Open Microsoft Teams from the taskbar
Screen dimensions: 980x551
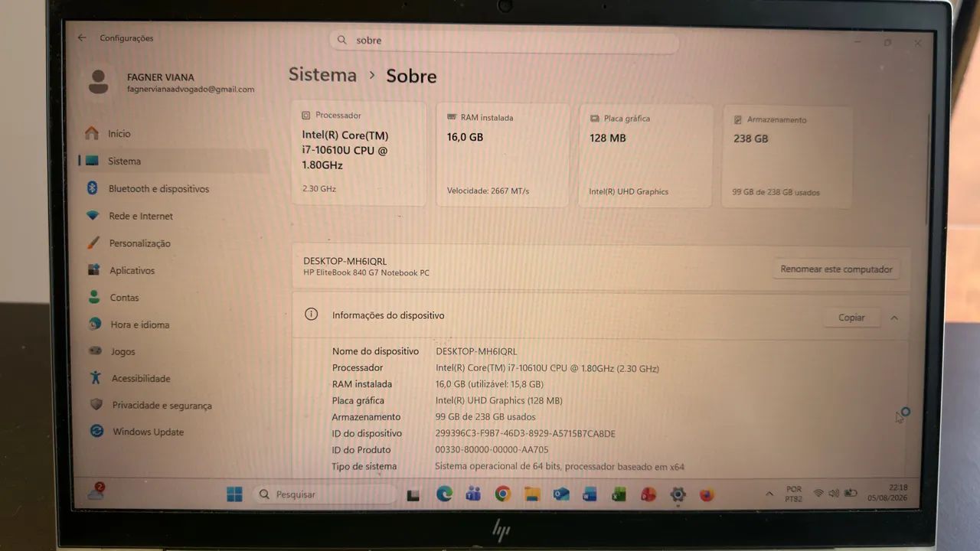click(473, 494)
